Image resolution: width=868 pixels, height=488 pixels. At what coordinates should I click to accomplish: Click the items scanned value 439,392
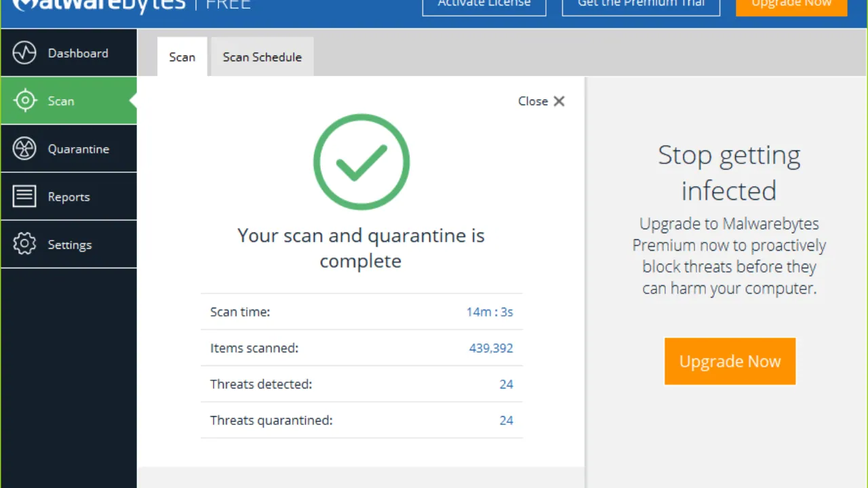[491, 348]
